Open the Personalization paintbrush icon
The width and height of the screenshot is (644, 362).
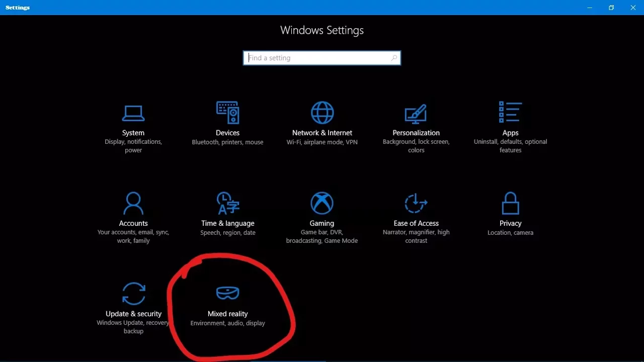(416, 114)
